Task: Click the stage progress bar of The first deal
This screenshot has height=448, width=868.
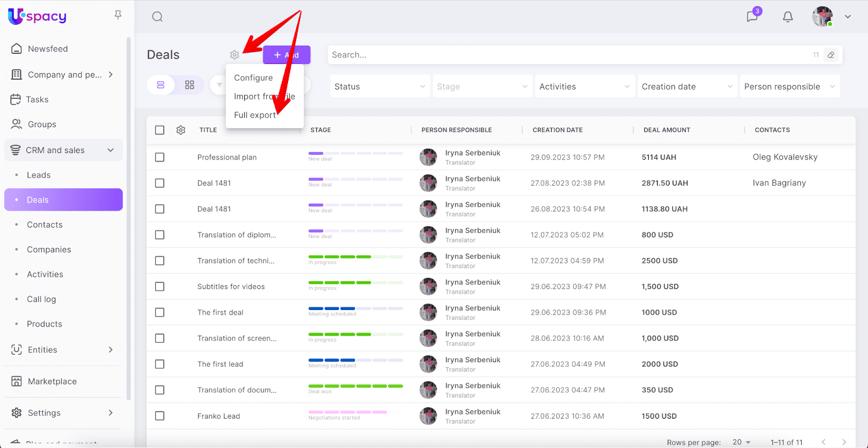Action: pyautogui.click(x=355, y=308)
